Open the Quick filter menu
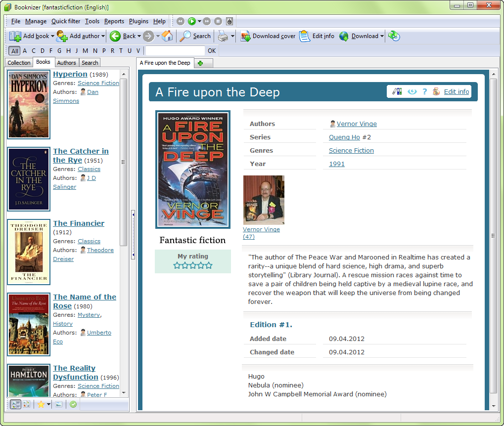The width and height of the screenshot is (504, 426). (x=66, y=21)
